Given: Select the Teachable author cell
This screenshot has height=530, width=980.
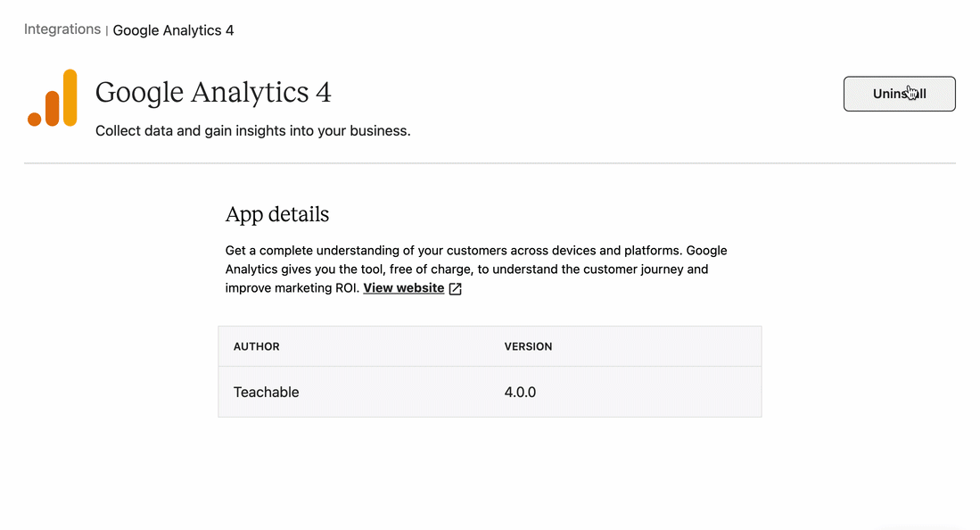Looking at the screenshot, I should (267, 393).
